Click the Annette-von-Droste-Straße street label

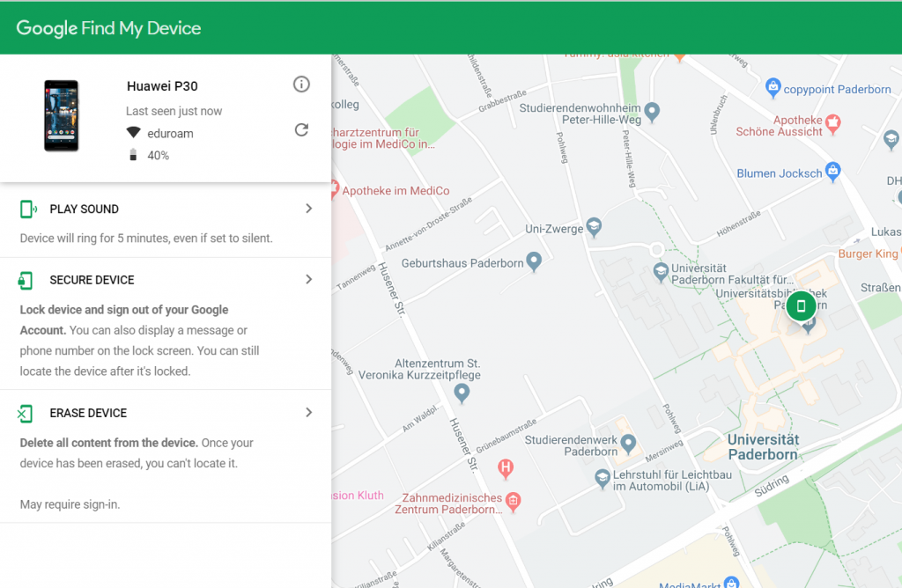[x=429, y=224]
